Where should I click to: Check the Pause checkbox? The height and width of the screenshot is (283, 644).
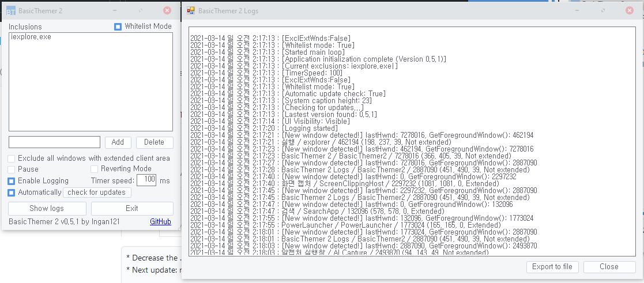coord(12,169)
